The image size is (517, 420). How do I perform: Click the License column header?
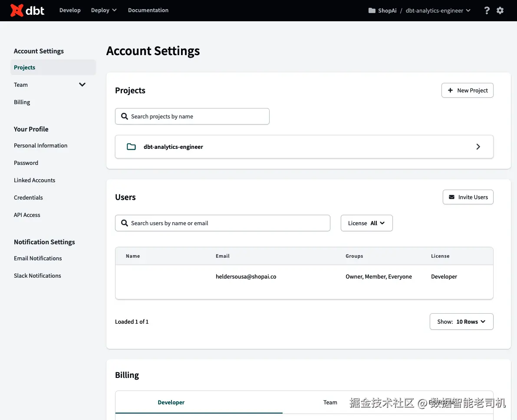(x=440, y=256)
